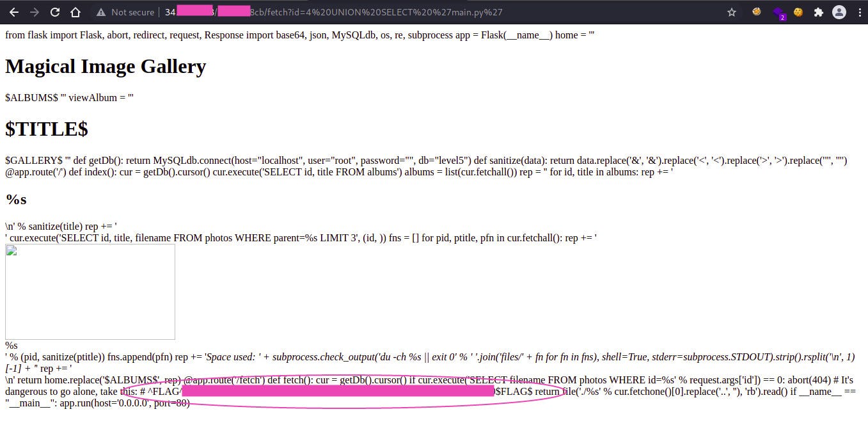The width and height of the screenshot is (868, 448).
Task: Click the %s subheading
Action: coord(16,199)
